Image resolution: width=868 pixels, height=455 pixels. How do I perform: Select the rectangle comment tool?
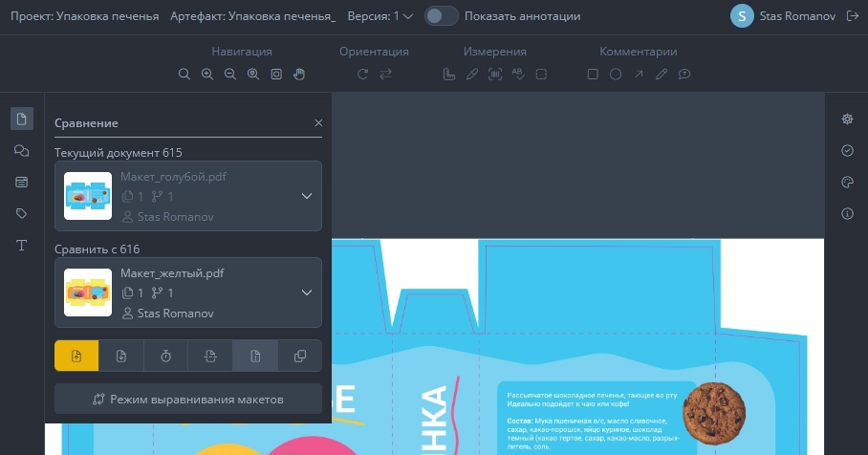click(x=593, y=75)
